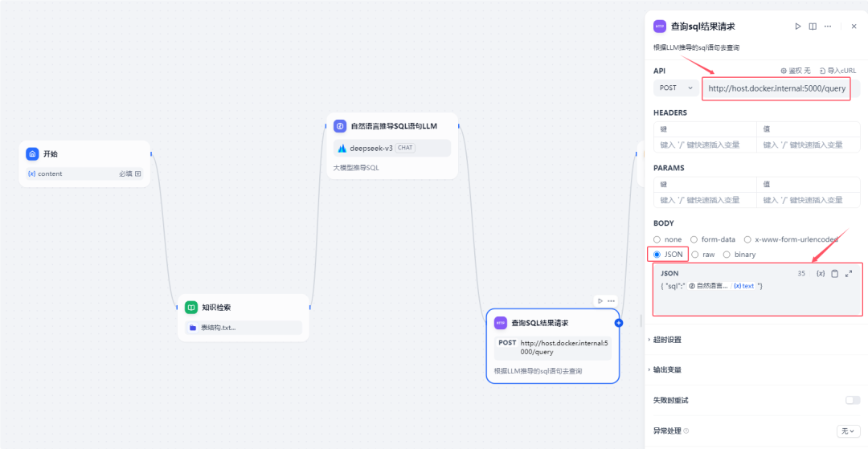
Task: Click the help/docs book icon in panel header
Action: coord(813,27)
